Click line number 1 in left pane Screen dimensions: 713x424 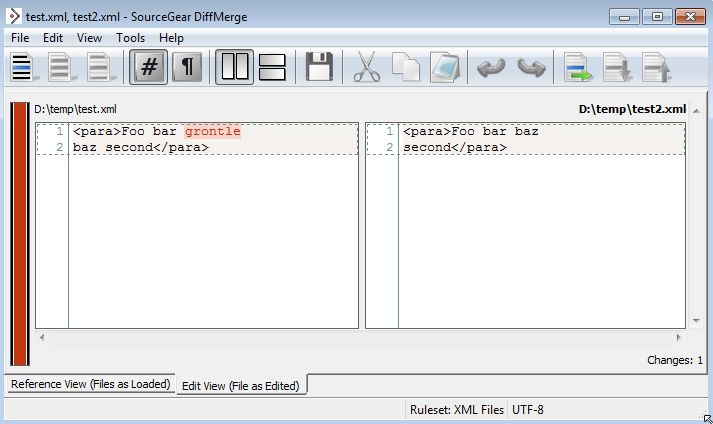pos(60,131)
